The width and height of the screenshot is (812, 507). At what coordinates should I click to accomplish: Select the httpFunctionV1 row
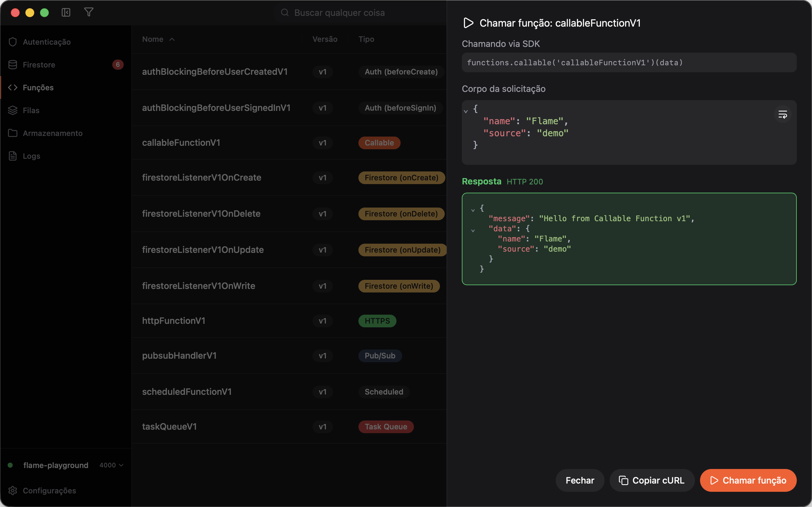click(289, 321)
